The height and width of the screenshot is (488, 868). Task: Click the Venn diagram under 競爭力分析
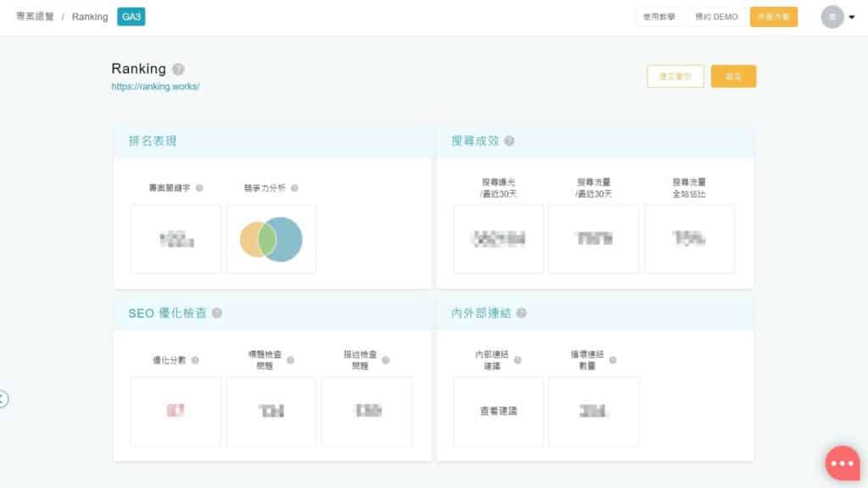[x=271, y=238]
